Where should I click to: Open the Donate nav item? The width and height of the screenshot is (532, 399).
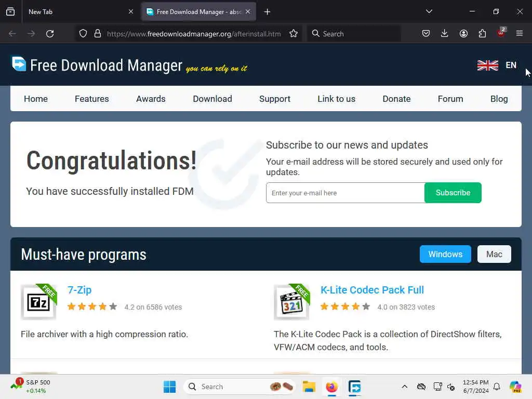click(x=396, y=99)
